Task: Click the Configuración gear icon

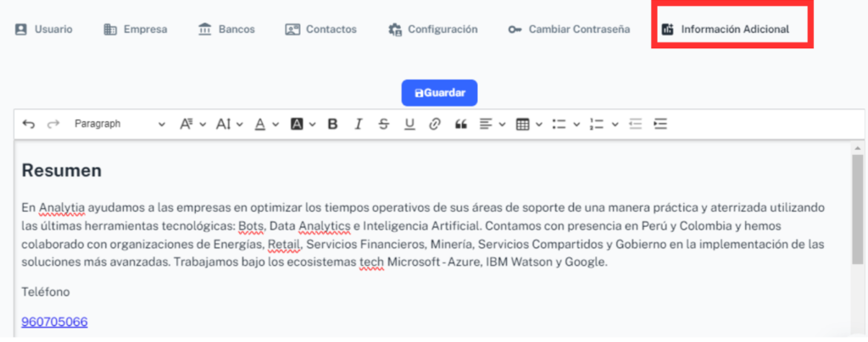Action: click(395, 30)
